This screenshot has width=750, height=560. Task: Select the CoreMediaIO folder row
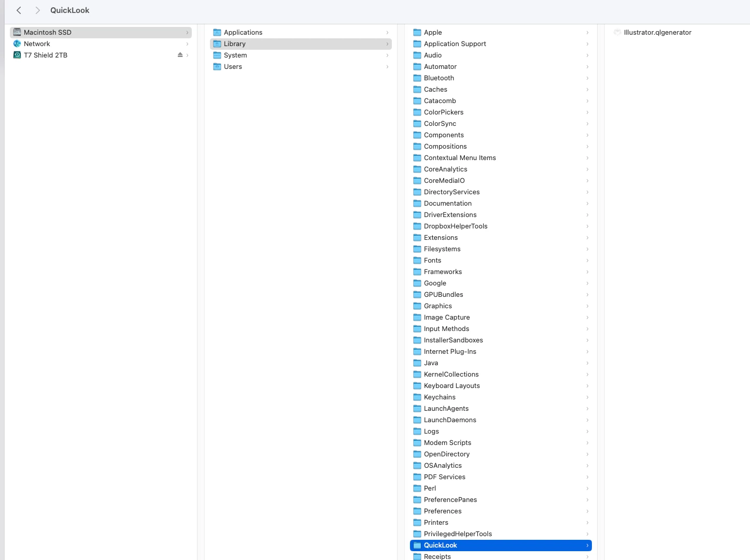pos(501,180)
